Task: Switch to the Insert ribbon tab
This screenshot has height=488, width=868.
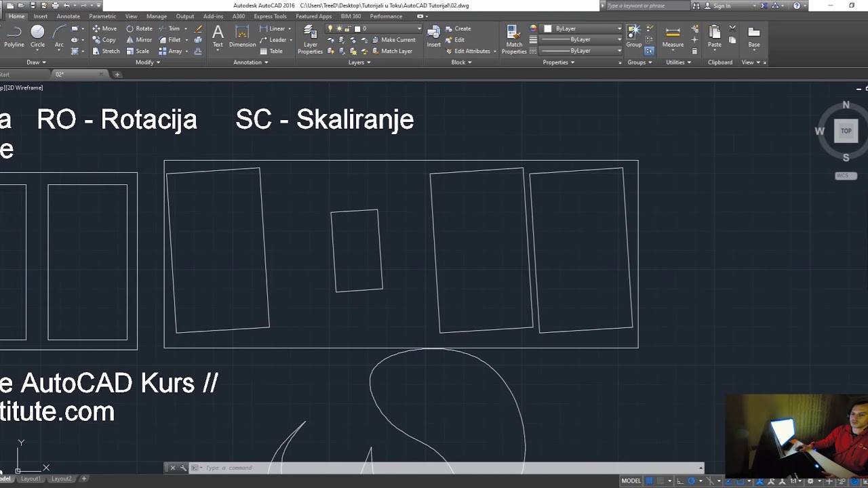Action: 41,16
